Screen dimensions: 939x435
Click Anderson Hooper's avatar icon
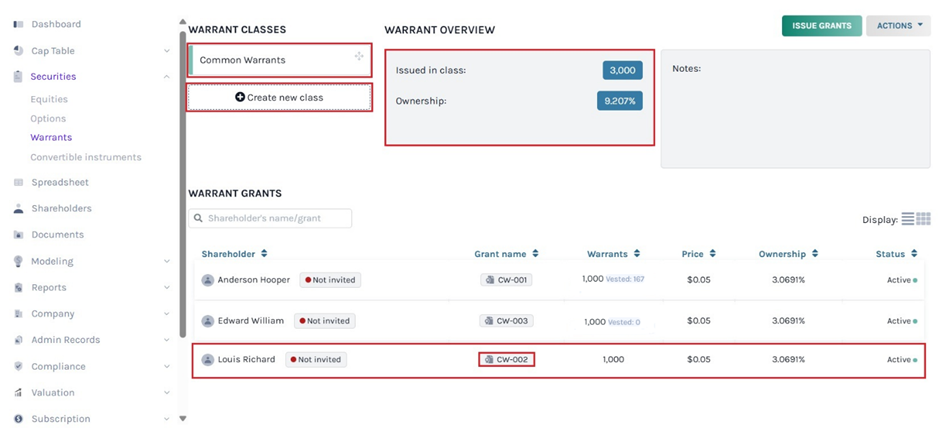click(208, 280)
